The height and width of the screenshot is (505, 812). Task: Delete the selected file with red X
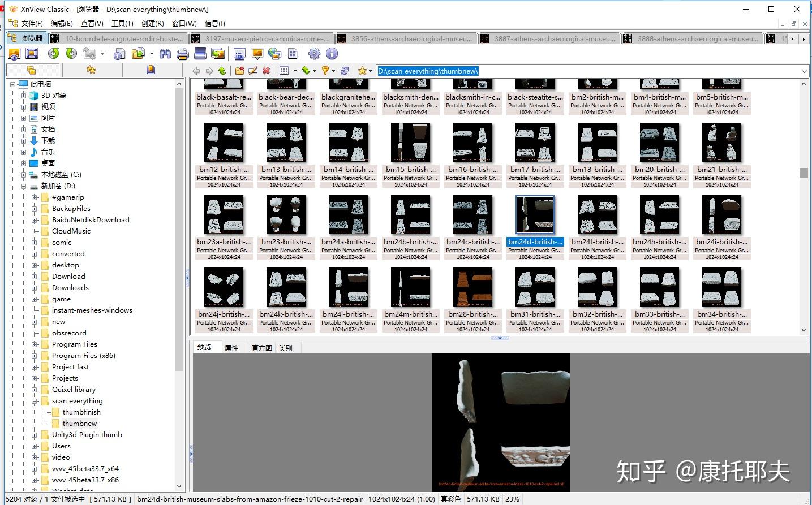coord(266,71)
